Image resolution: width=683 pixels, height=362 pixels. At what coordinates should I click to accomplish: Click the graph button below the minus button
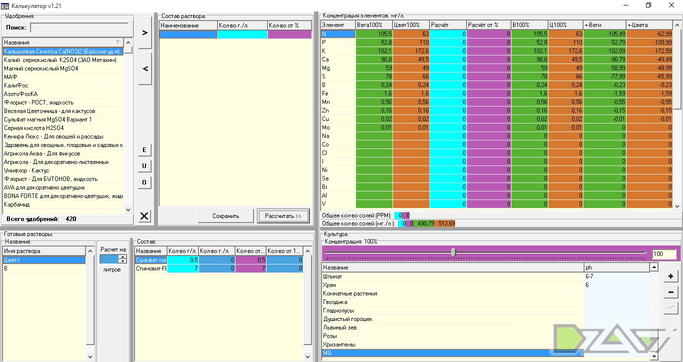670,308
